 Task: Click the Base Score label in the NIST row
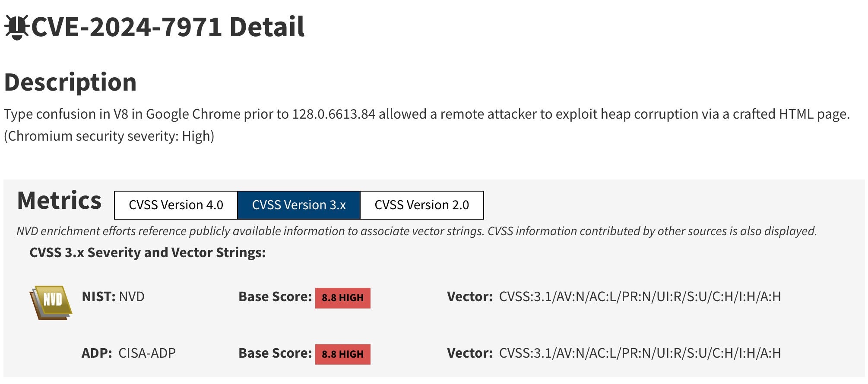point(275,297)
